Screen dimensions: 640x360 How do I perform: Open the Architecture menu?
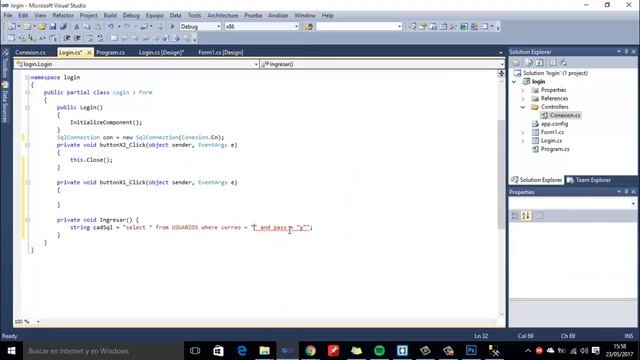(x=222, y=16)
